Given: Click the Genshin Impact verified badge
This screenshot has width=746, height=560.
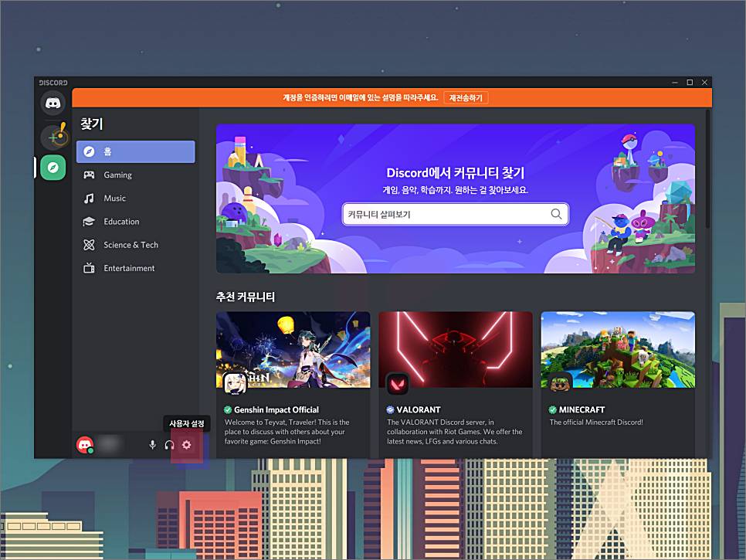Looking at the screenshot, I should (228, 409).
